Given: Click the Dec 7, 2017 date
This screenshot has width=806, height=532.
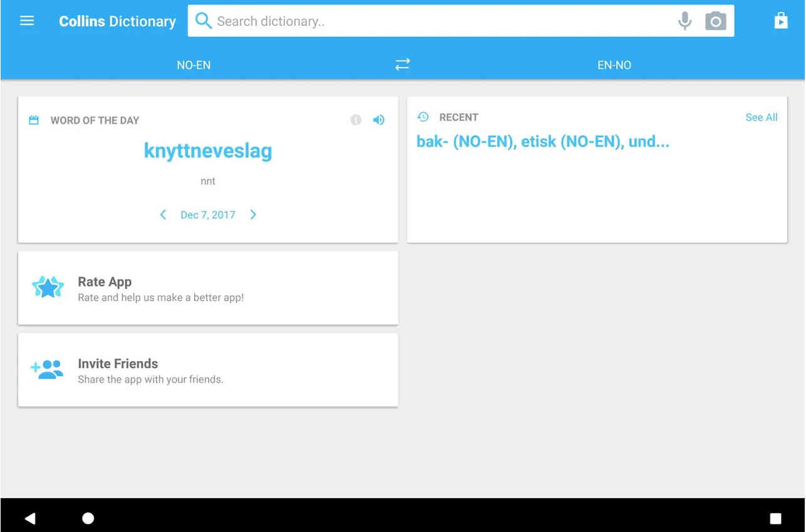Looking at the screenshot, I should [x=208, y=215].
